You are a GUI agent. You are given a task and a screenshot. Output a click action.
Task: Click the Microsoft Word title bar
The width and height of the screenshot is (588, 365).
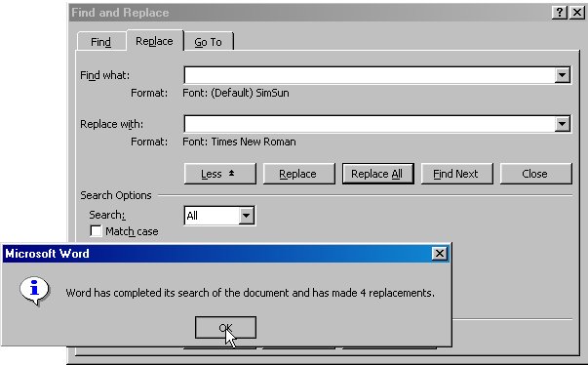coord(216,254)
